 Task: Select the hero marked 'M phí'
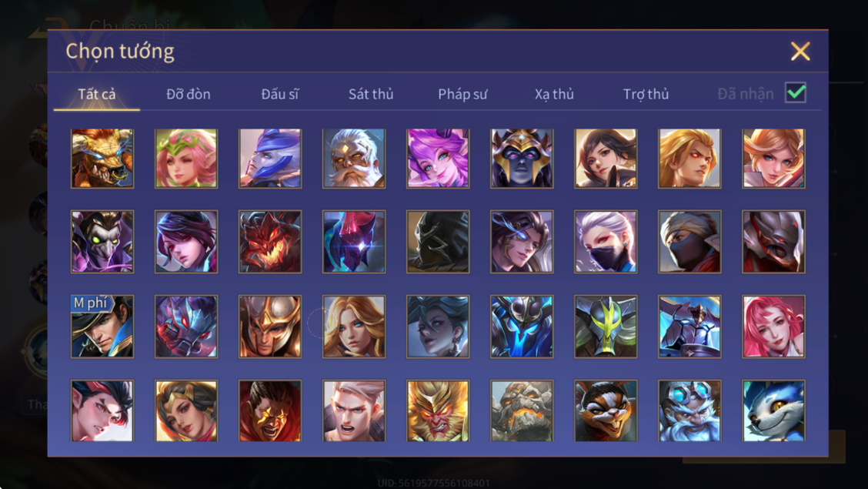tap(102, 327)
